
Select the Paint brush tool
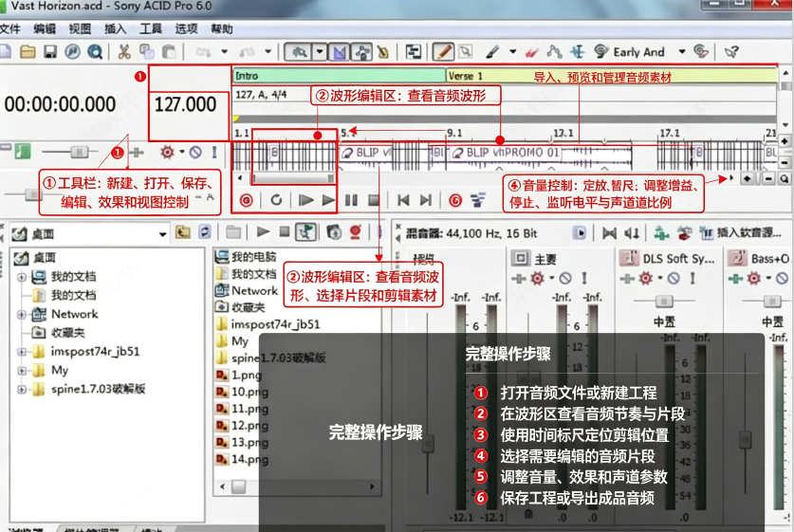(492, 51)
